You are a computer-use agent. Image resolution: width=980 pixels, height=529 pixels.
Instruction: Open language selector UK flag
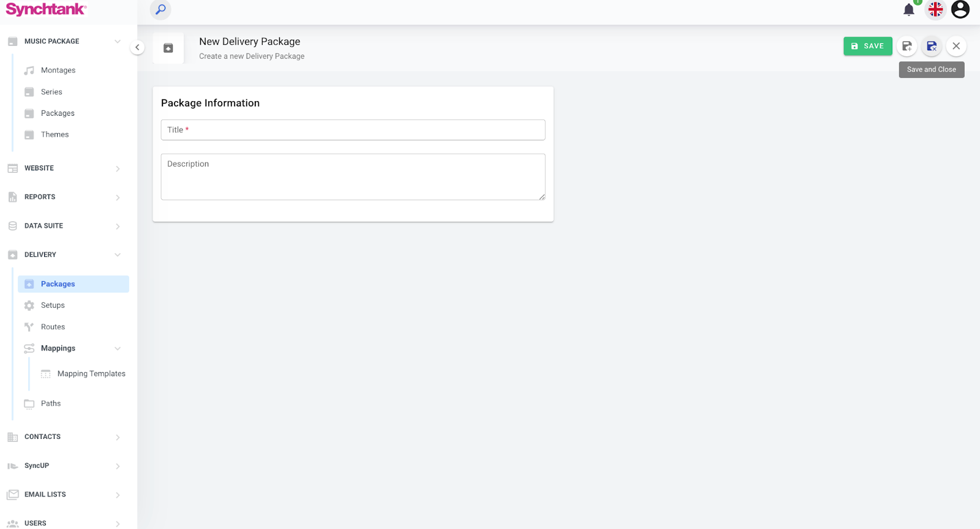(935, 10)
